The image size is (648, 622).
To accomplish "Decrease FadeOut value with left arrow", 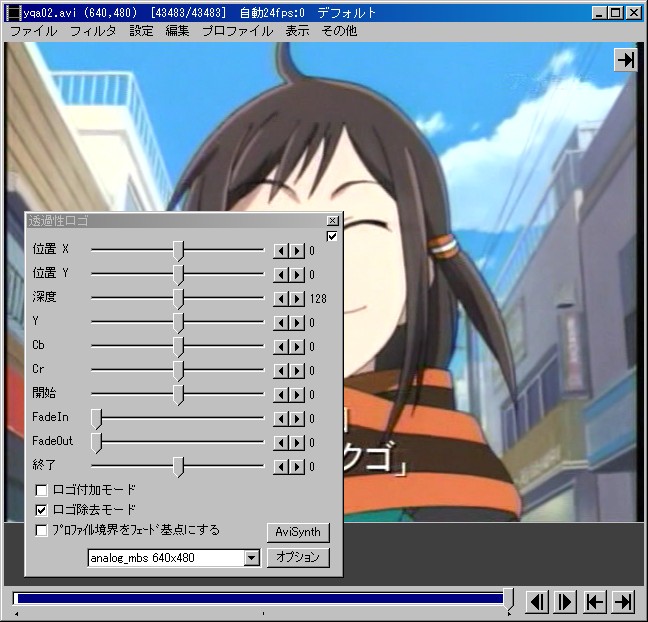I will (x=281, y=442).
